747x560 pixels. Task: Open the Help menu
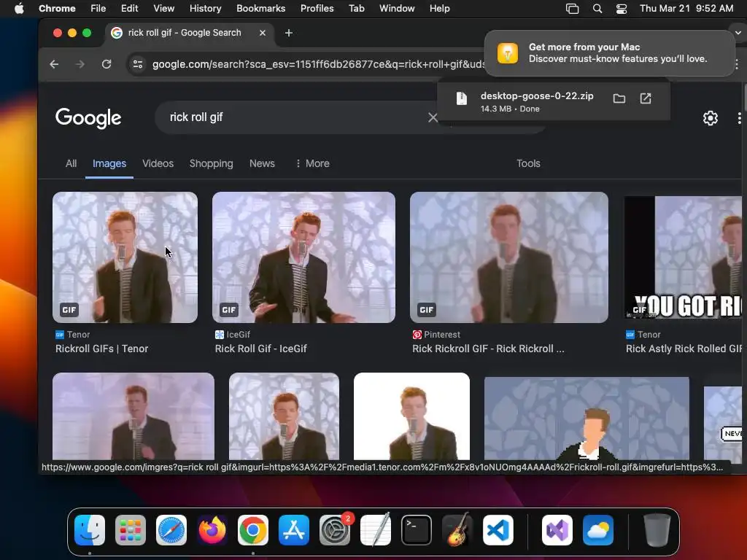coord(439,8)
